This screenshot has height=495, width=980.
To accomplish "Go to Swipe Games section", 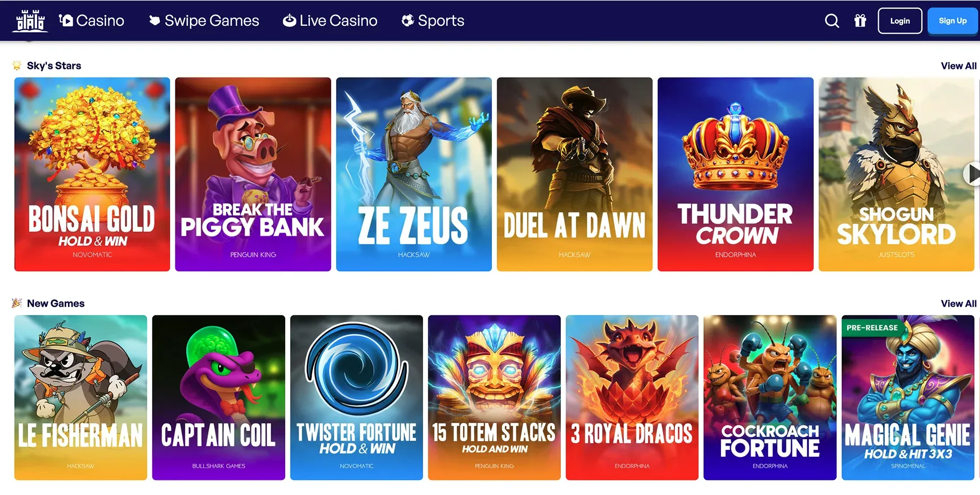I will [204, 21].
